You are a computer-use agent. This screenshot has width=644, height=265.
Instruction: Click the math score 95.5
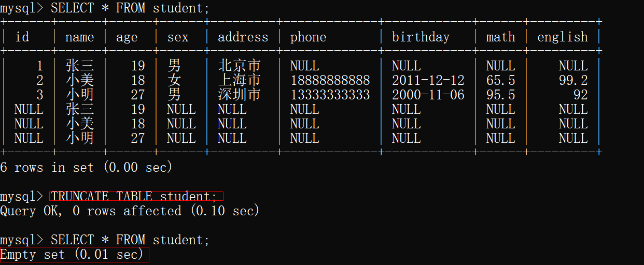[500, 95]
